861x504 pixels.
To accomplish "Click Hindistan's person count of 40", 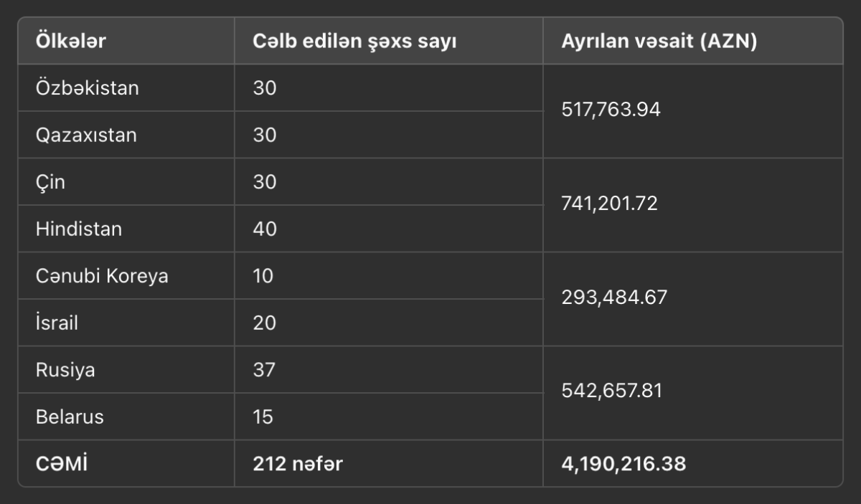I will [x=265, y=229].
